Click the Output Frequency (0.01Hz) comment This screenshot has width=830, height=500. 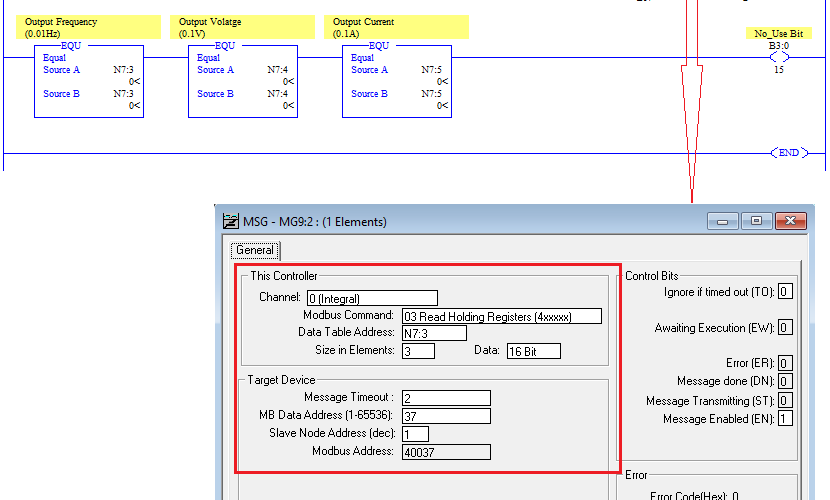[88, 28]
